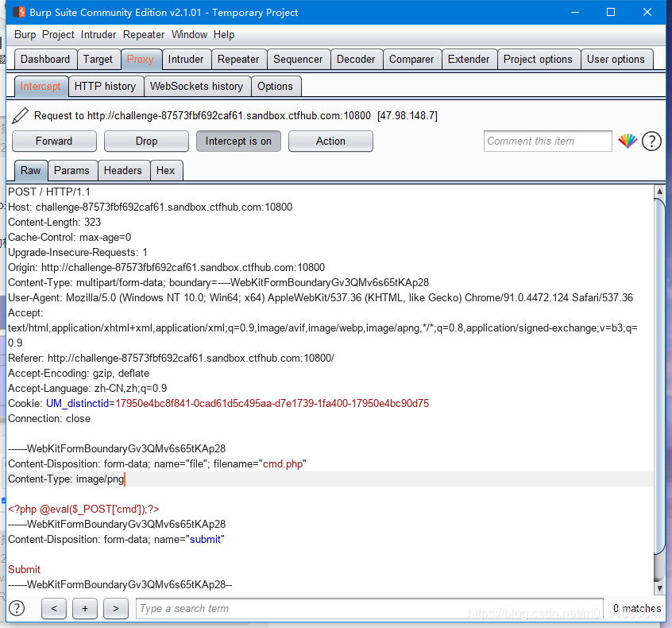Toggle the Intercept is on button

238,141
